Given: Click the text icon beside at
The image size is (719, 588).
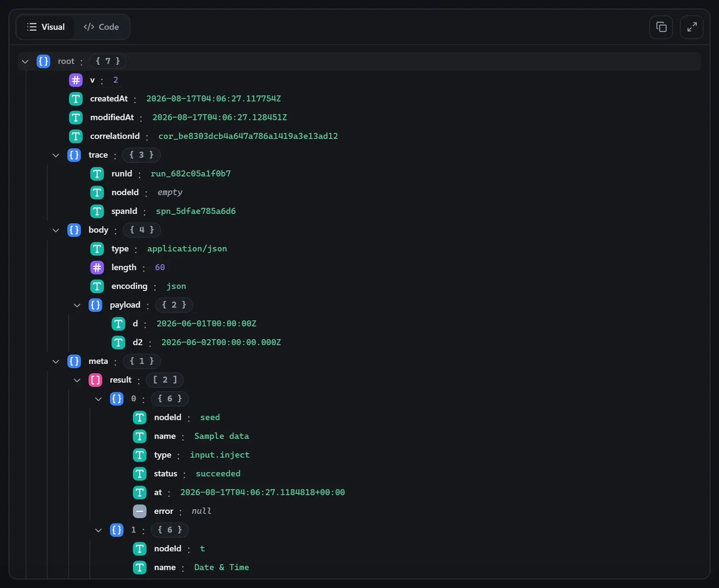Looking at the screenshot, I should click(x=140, y=493).
